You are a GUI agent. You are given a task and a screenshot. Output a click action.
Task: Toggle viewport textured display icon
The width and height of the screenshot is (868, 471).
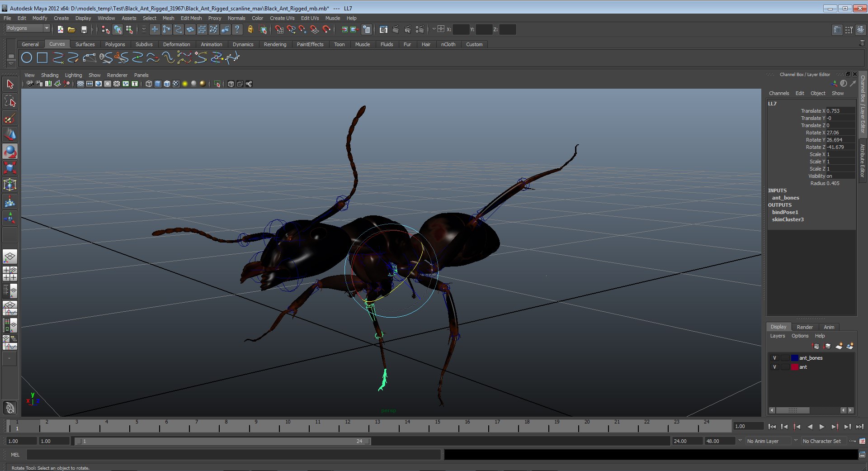point(176,84)
